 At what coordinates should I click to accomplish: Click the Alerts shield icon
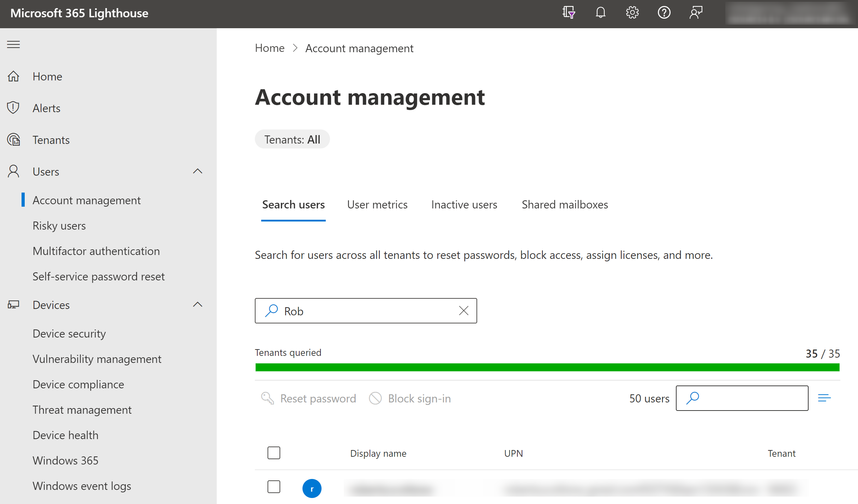coord(13,108)
